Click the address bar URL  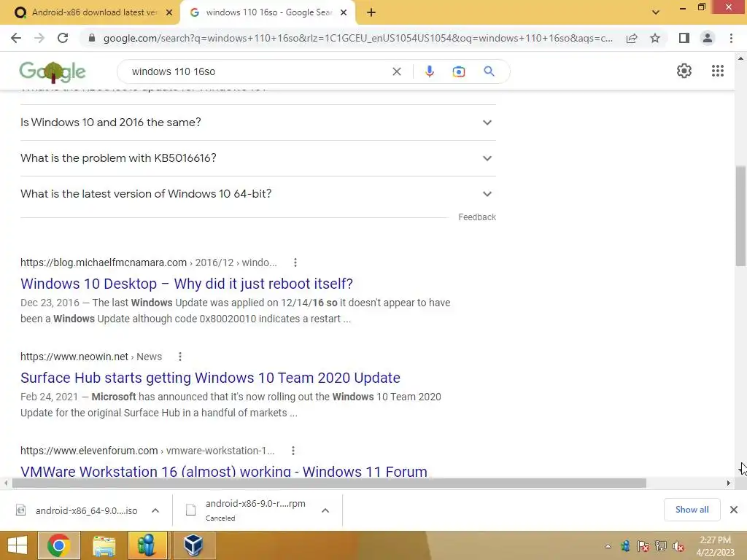(x=357, y=38)
